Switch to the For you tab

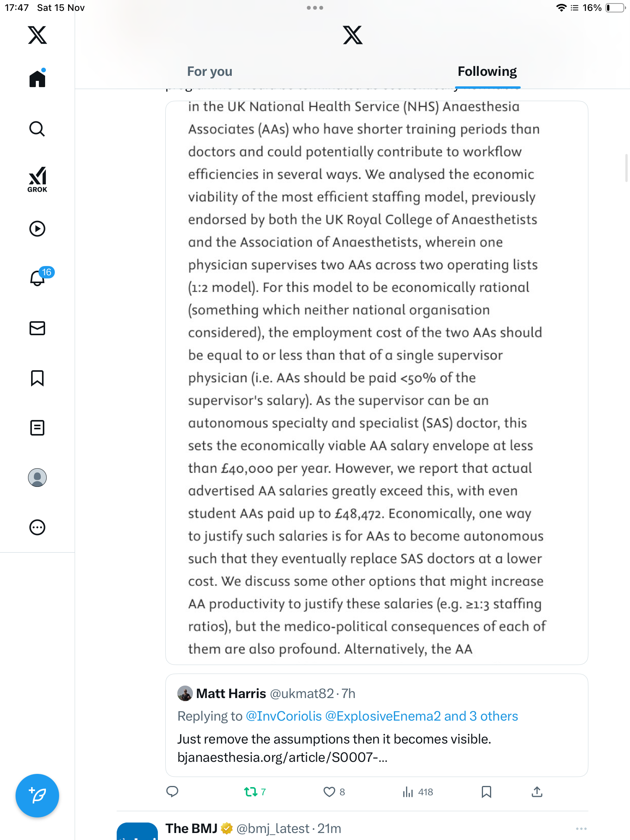tap(210, 72)
